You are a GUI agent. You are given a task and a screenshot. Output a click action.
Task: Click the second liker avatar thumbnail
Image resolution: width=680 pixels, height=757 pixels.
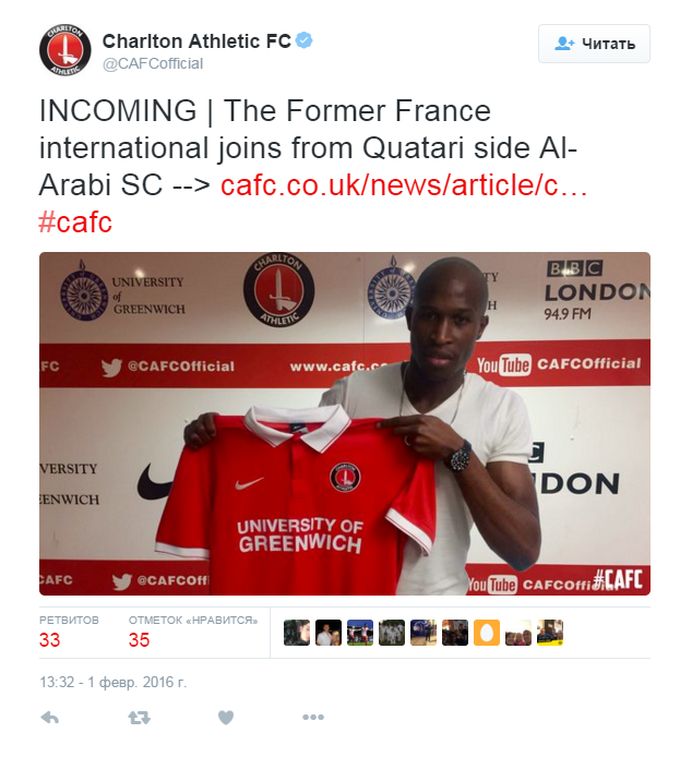point(328,633)
